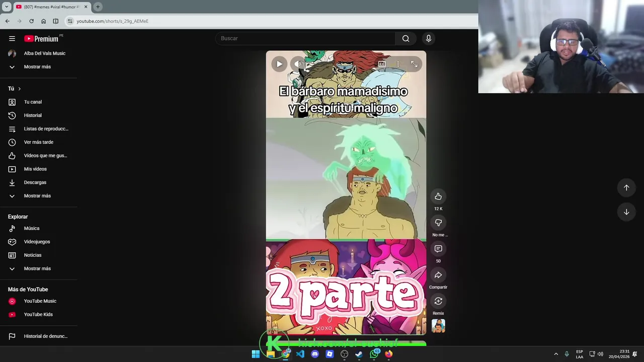Open Ver más tarde
The image size is (644, 362).
[39, 142]
